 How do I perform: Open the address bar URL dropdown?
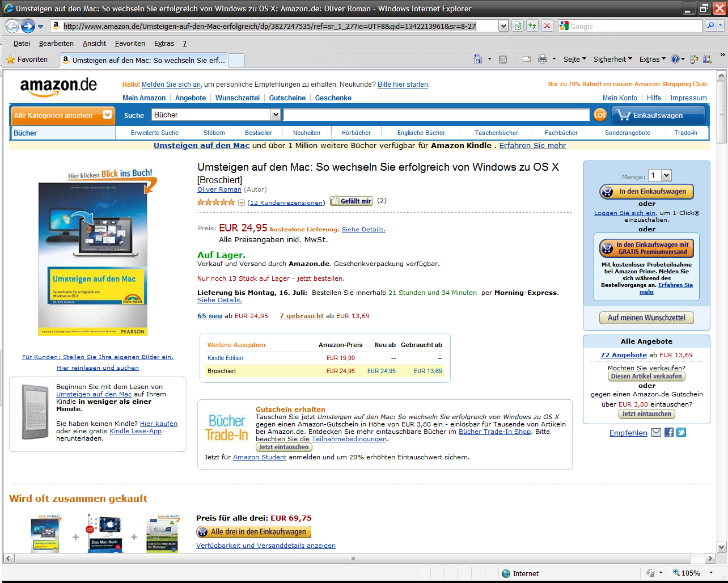(x=503, y=26)
